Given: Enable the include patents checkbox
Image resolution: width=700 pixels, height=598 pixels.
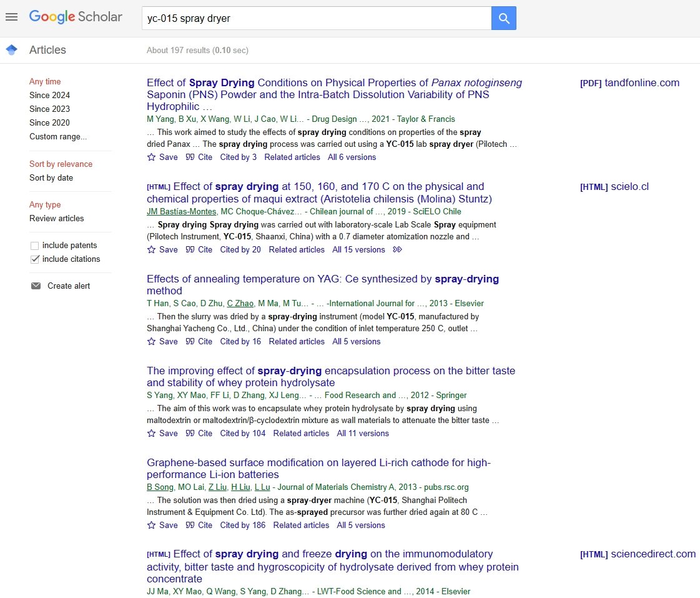Looking at the screenshot, I should click(x=35, y=246).
